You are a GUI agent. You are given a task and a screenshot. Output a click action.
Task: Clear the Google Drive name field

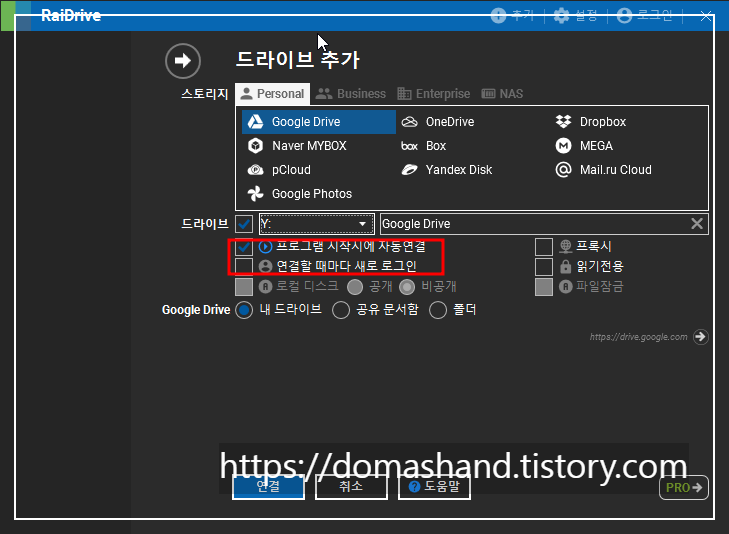696,224
